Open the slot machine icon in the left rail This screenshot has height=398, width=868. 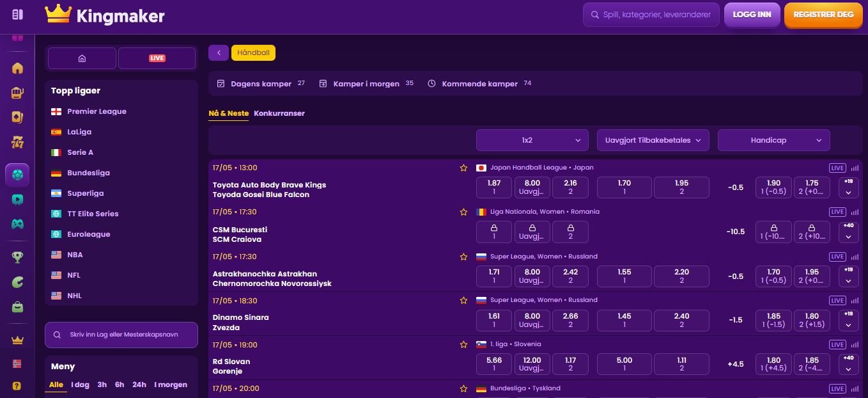[17, 93]
